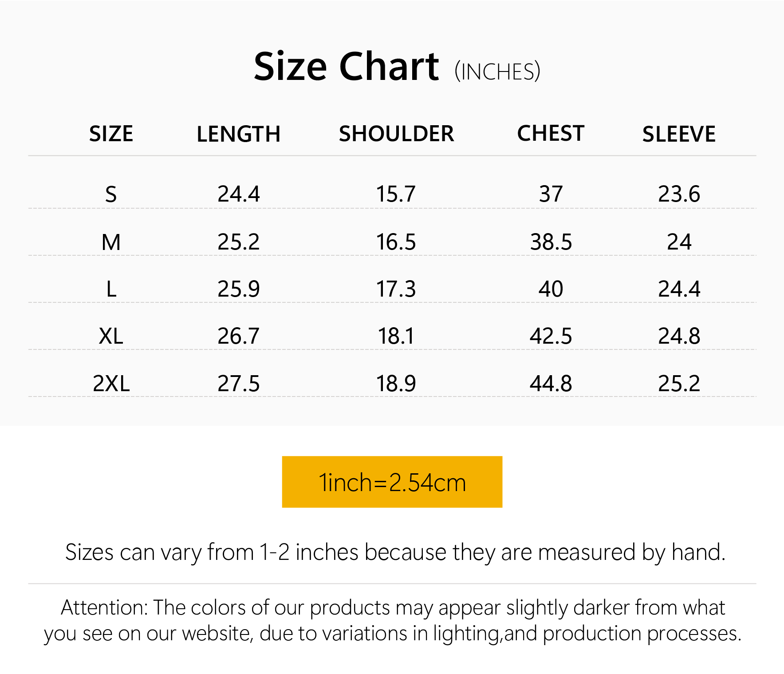Image resolution: width=784 pixels, height=674 pixels.
Task: Select the L size row label
Action: click(x=111, y=289)
